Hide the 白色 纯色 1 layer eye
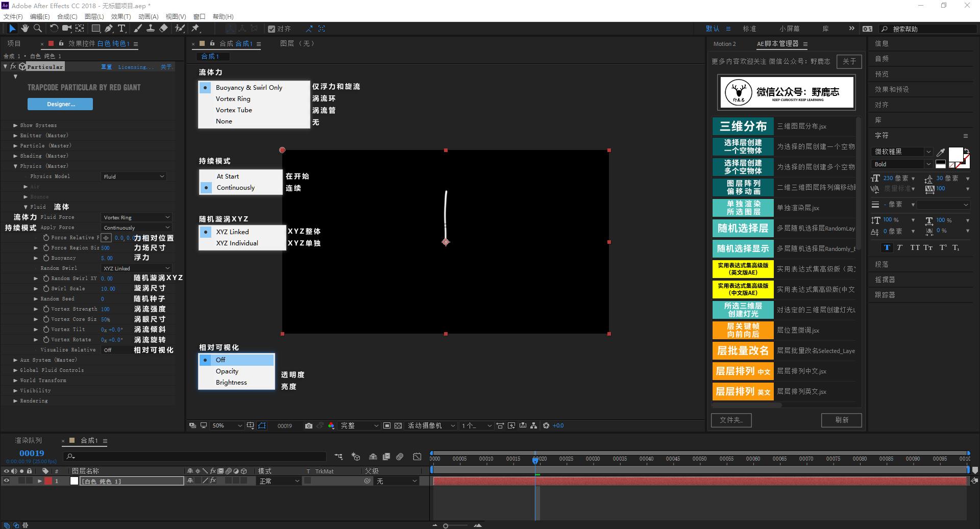Image resolution: width=980 pixels, height=529 pixels. (x=7, y=481)
